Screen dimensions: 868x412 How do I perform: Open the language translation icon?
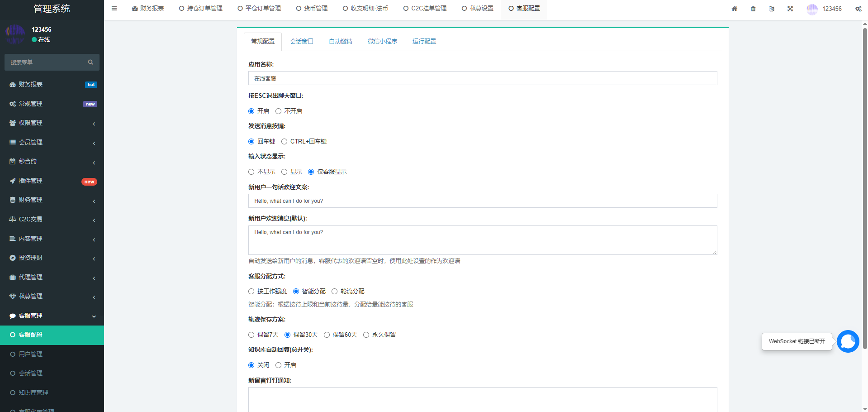coord(772,9)
